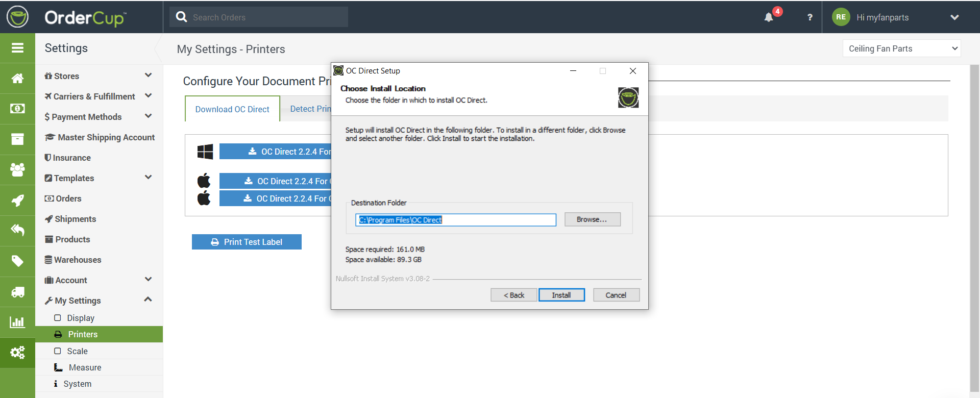Expand the Templates section

coord(148,178)
